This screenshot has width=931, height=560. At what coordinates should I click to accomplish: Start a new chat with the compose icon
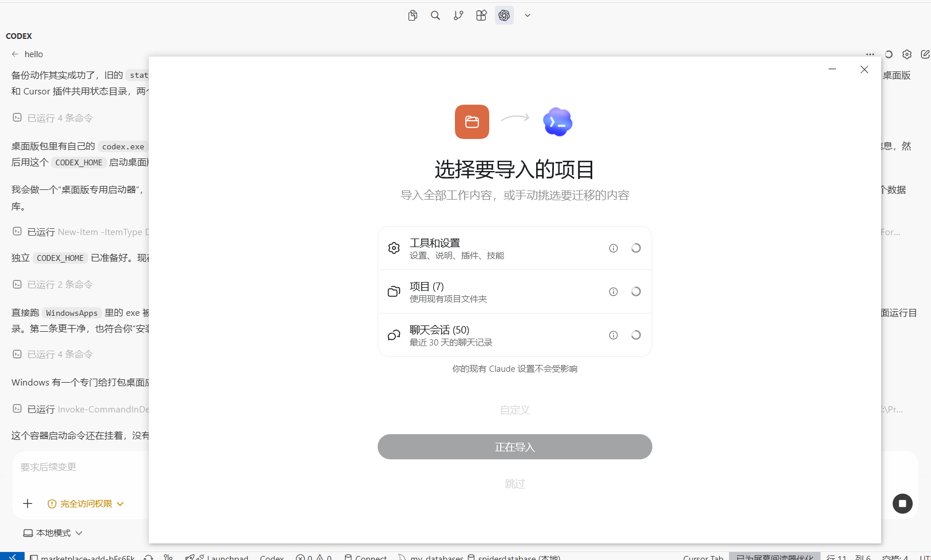click(925, 54)
